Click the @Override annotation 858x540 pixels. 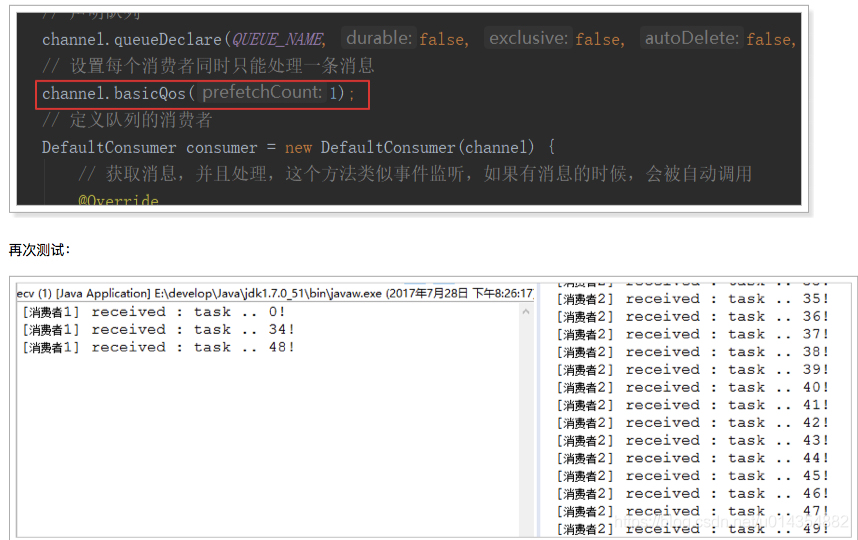pos(118,200)
